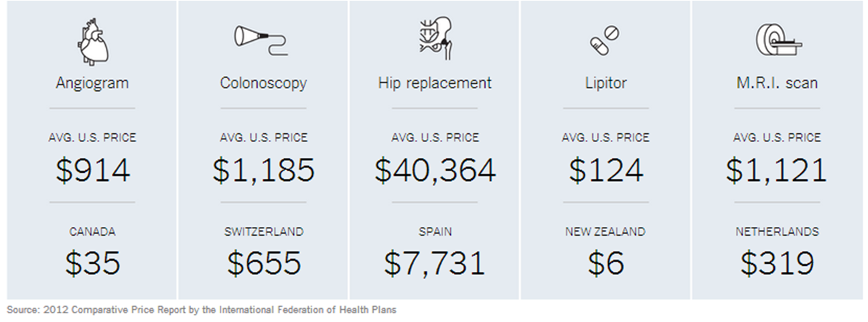Click the hip joint icon
Viewport: 868px width, 322px height.
435,39
